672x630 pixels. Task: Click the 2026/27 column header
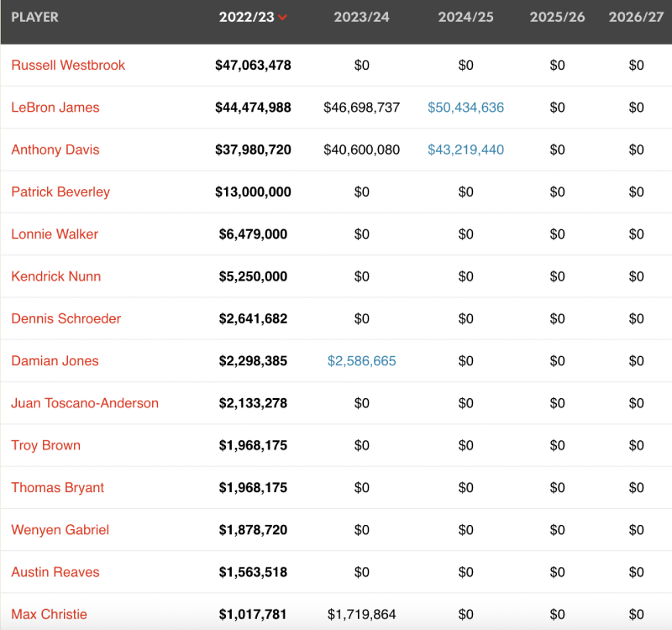(x=636, y=18)
